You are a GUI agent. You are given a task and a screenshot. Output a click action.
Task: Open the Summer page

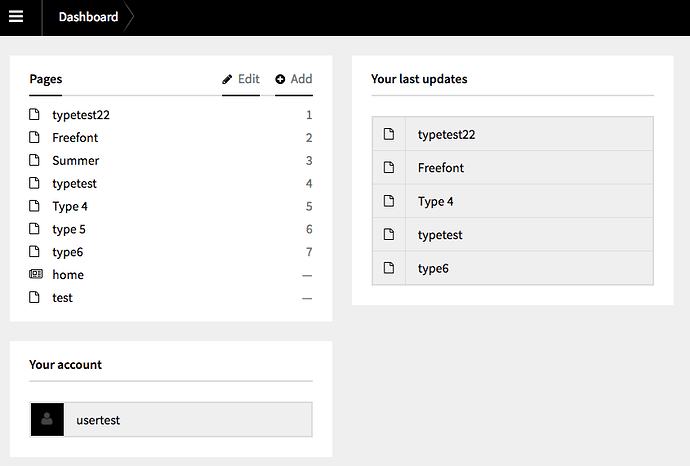coord(76,160)
